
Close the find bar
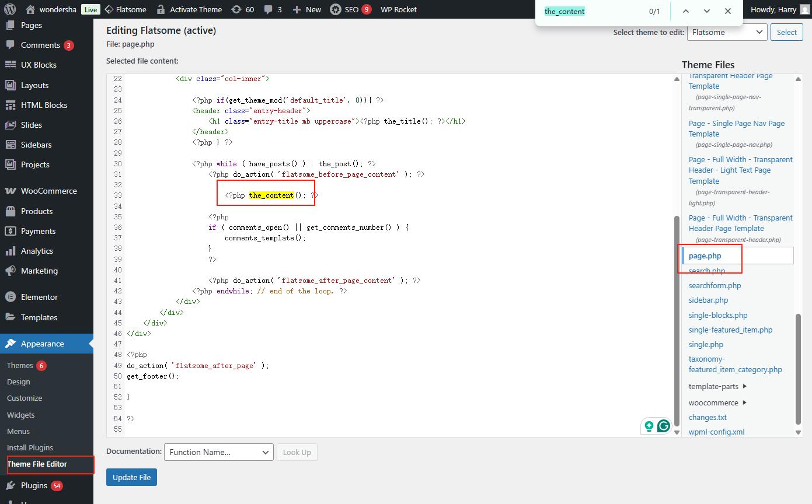point(728,11)
